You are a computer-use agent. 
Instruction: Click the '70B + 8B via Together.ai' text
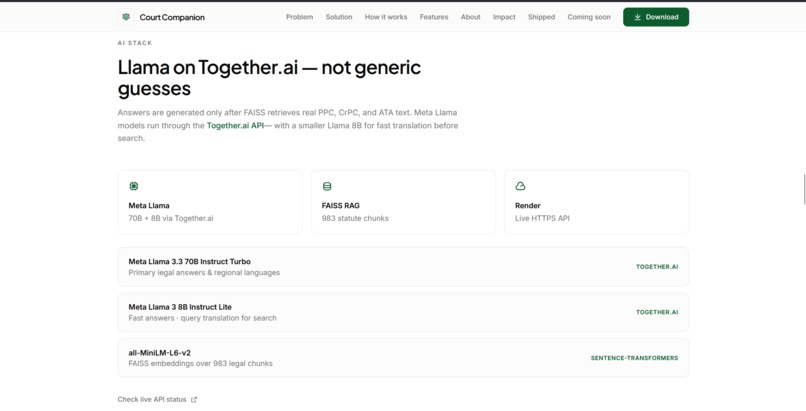click(x=171, y=218)
